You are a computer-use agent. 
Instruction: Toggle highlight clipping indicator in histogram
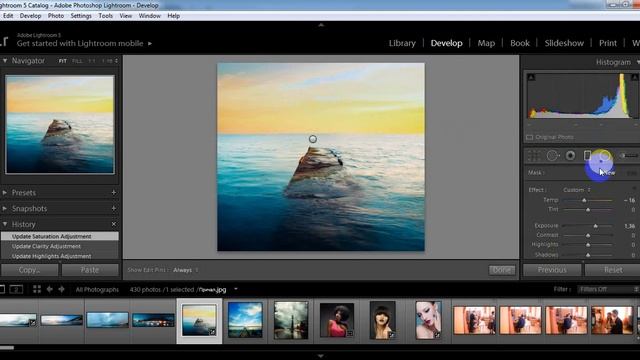point(635,77)
